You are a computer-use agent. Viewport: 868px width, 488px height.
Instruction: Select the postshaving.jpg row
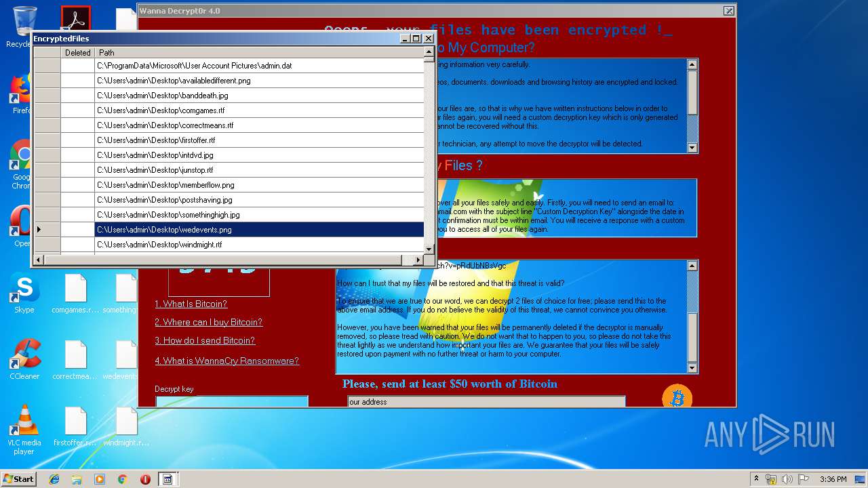click(x=259, y=200)
